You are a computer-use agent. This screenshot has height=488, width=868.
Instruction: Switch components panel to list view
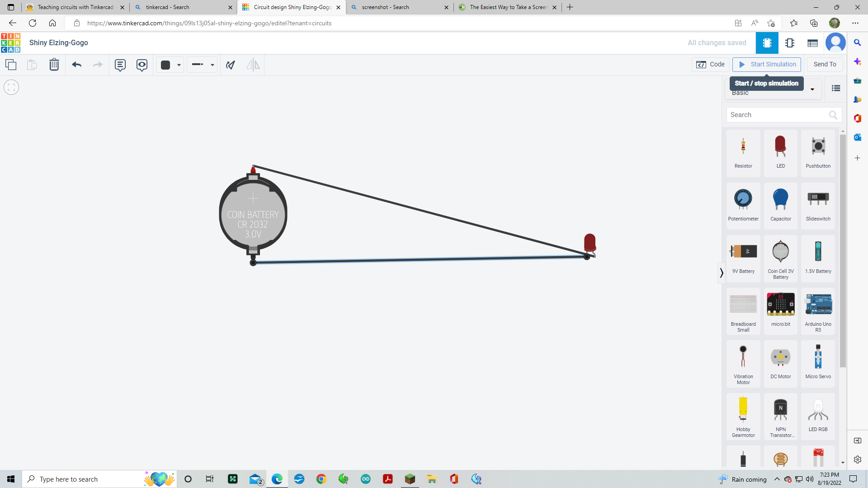(x=835, y=88)
